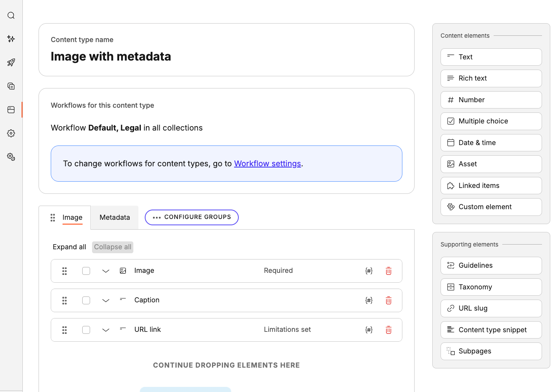Tick the URL link element checkbox
Viewport: 555px width, 392px height.
(86, 329)
